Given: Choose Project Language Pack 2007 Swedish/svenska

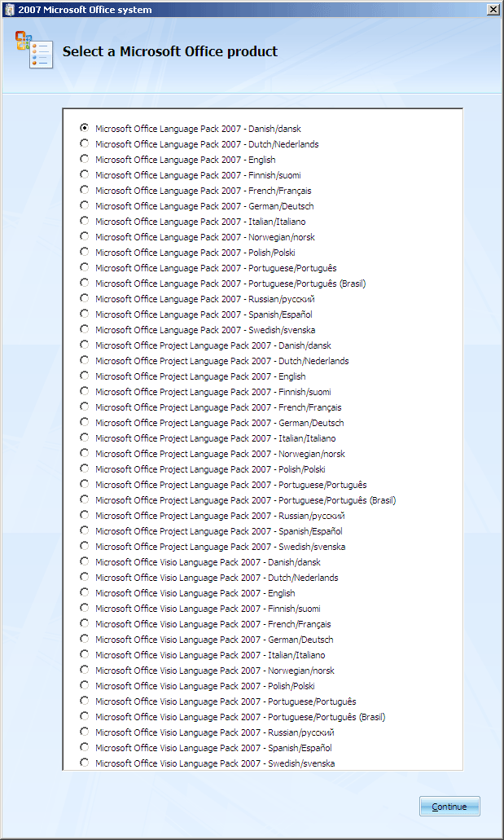Looking at the screenshot, I should click(84, 547).
